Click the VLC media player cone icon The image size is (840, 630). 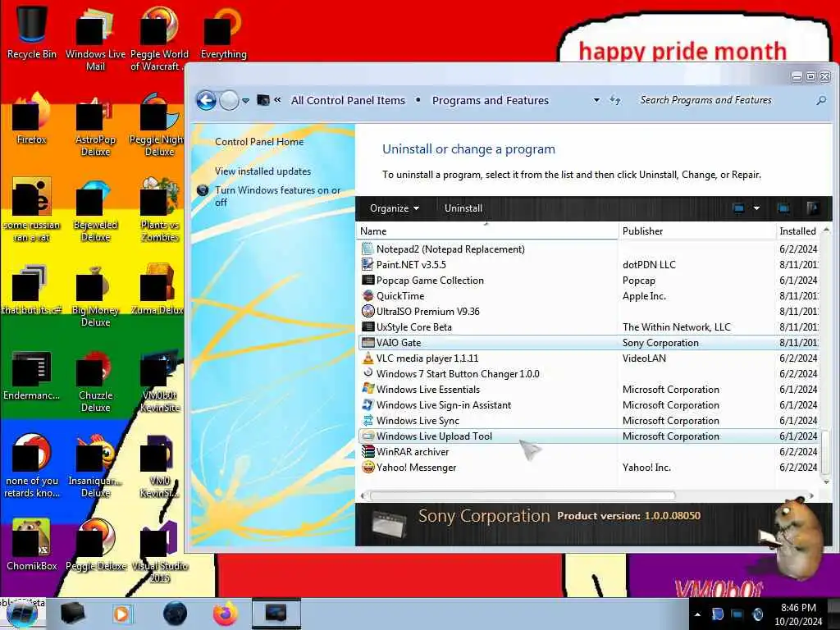pyautogui.click(x=368, y=358)
